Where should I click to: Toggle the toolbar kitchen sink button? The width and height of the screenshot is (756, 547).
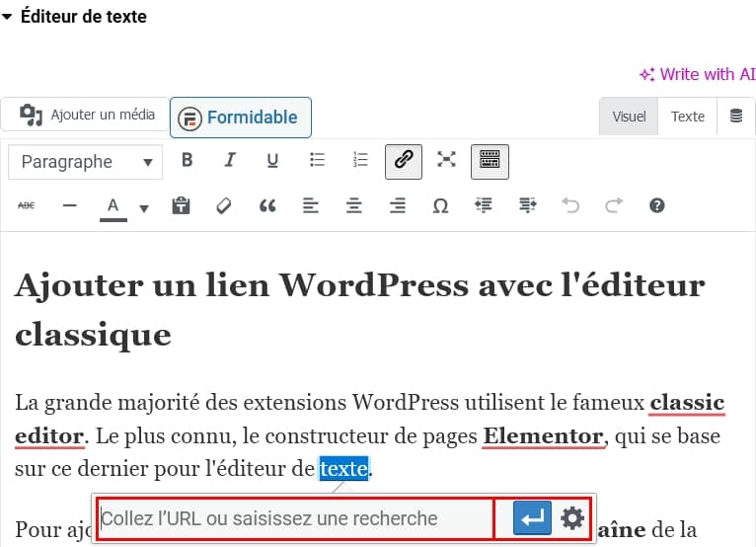[490, 162]
